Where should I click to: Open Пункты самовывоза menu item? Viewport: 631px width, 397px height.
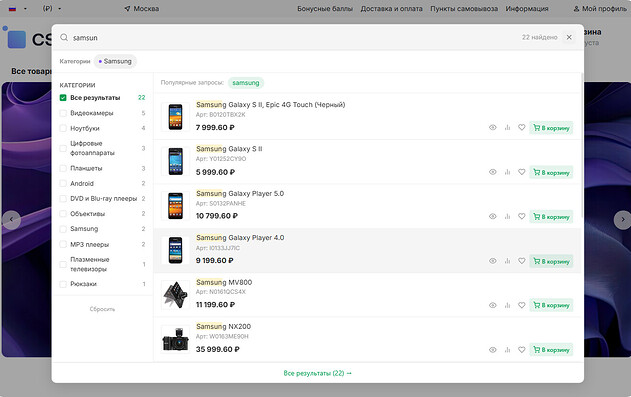464,8
